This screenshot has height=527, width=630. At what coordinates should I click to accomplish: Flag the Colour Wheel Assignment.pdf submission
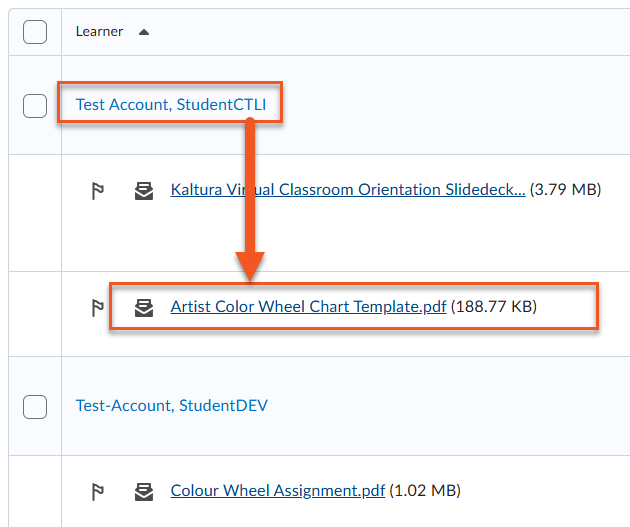[98, 491]
